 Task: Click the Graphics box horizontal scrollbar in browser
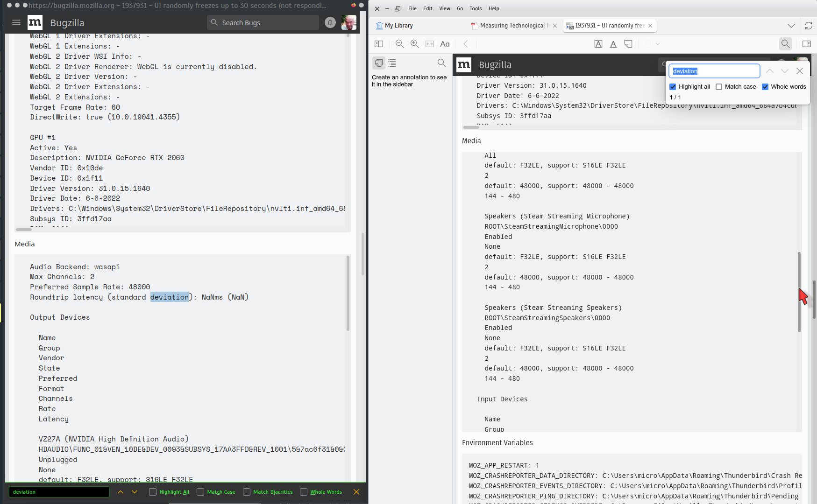point(24,230)
